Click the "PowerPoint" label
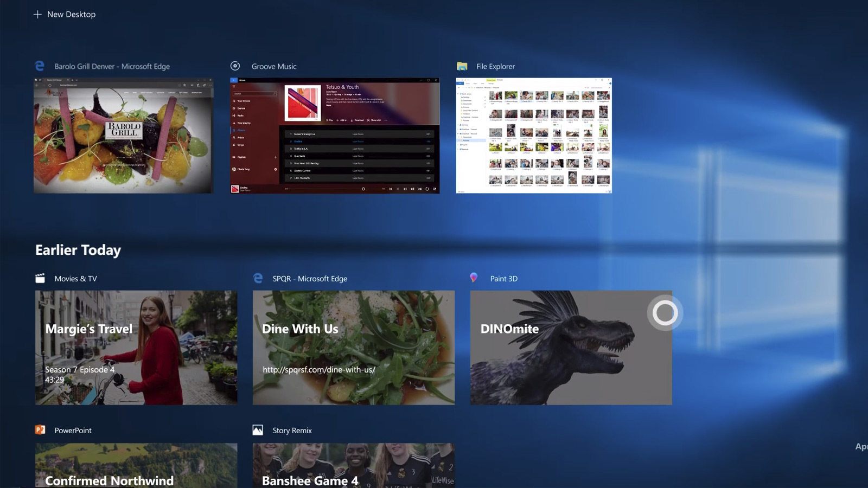Viewport: 868px width, 488px height. coord(73,431)
